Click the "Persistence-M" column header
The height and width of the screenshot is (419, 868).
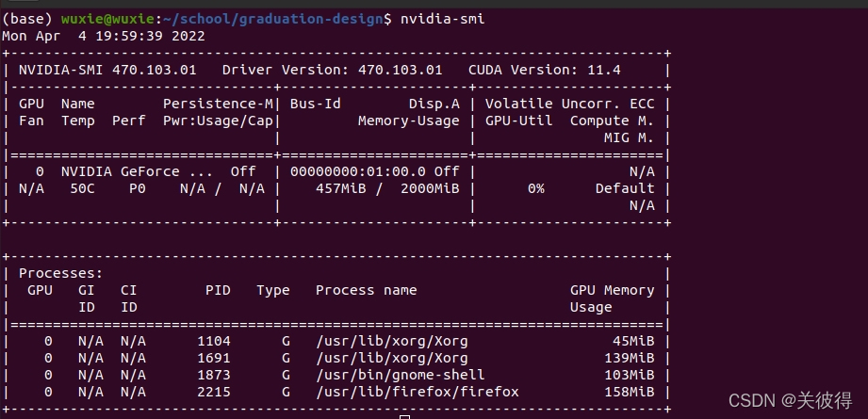[x=218, y=104]
